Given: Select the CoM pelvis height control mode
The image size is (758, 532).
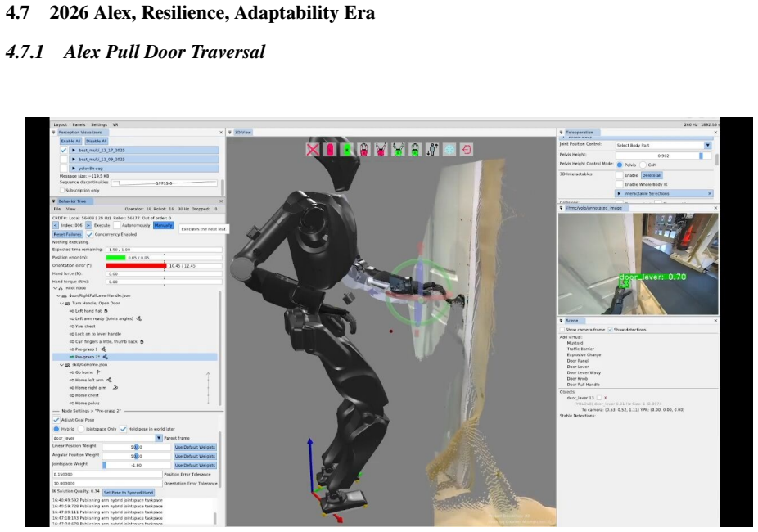Looking at the screenshot, I should (643, 165).
